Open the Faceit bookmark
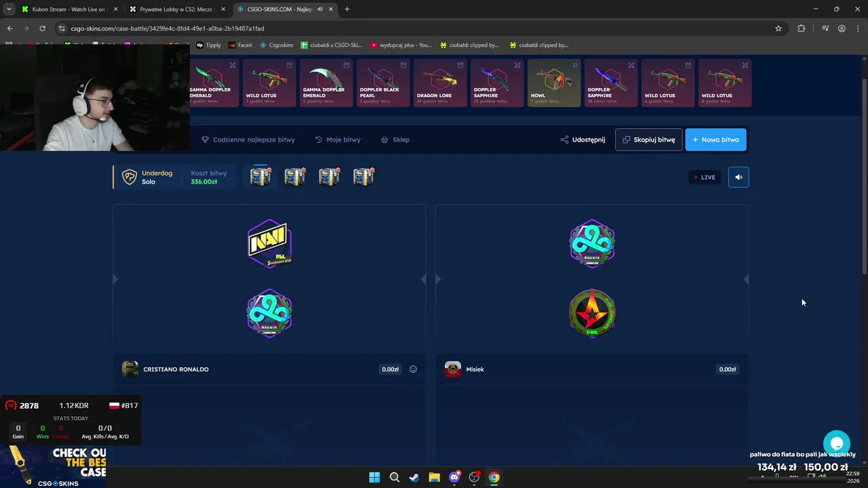868x488 pixels. [240, 45]
